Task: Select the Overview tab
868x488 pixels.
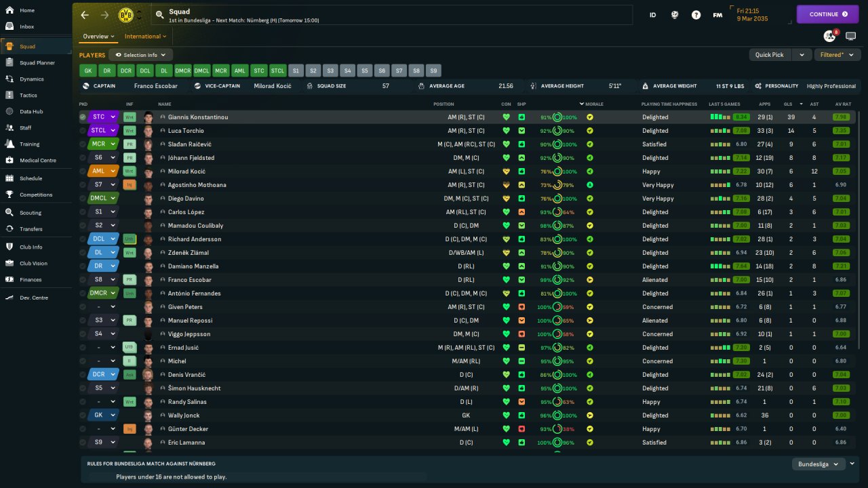Action: [96, 37]
